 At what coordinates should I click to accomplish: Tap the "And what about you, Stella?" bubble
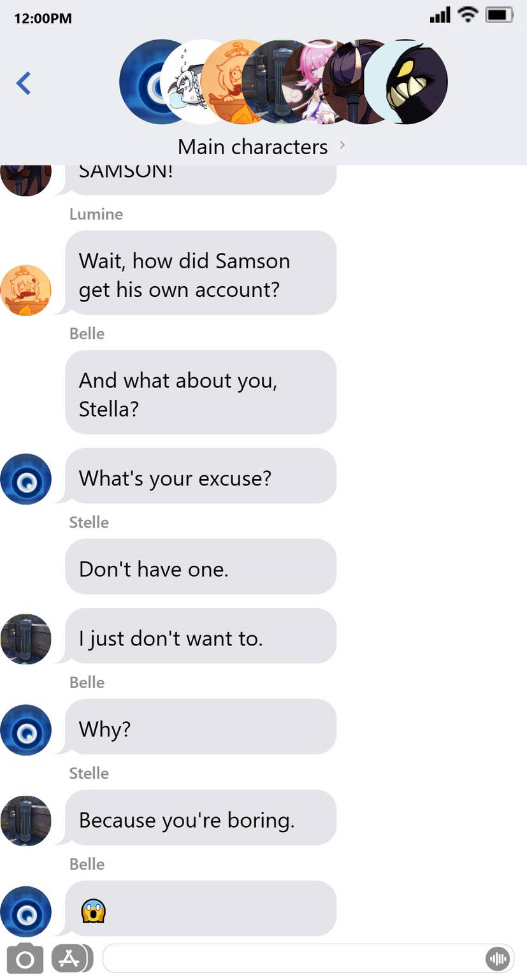[x=200, y=393]
